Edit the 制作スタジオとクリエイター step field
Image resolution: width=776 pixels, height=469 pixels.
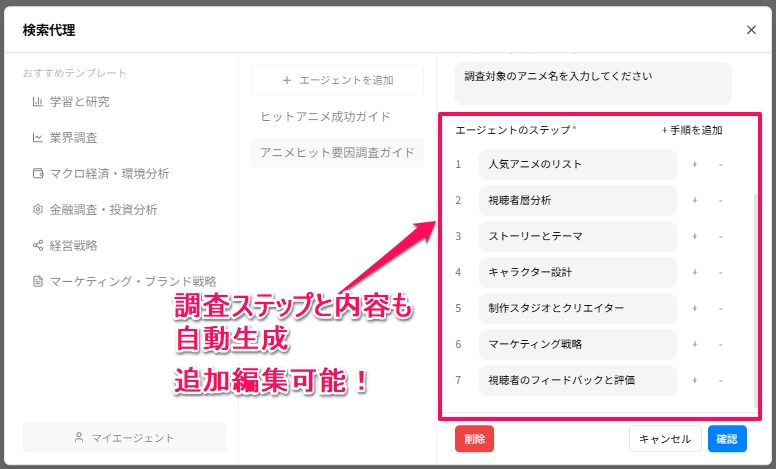[578, 308]
